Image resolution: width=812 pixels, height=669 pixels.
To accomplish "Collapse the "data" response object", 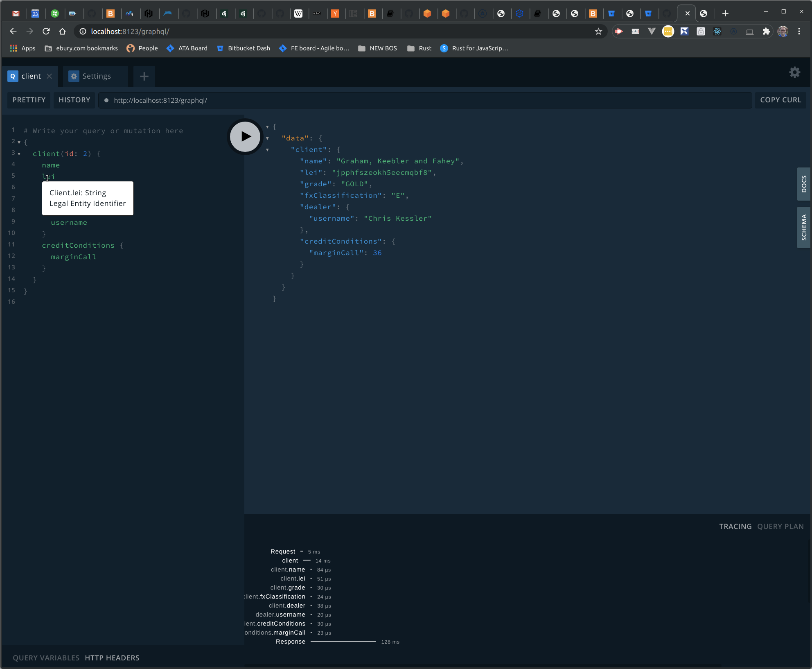I will tap(267, 138).
